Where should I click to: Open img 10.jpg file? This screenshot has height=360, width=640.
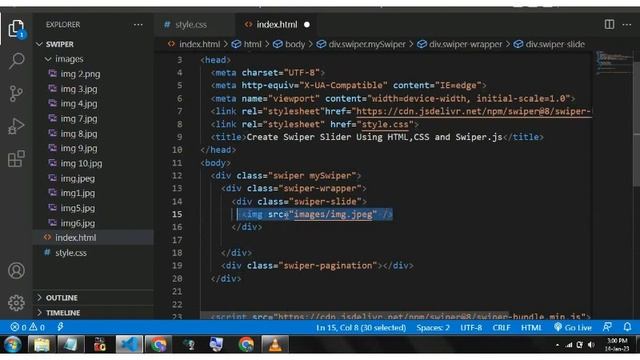81,163
